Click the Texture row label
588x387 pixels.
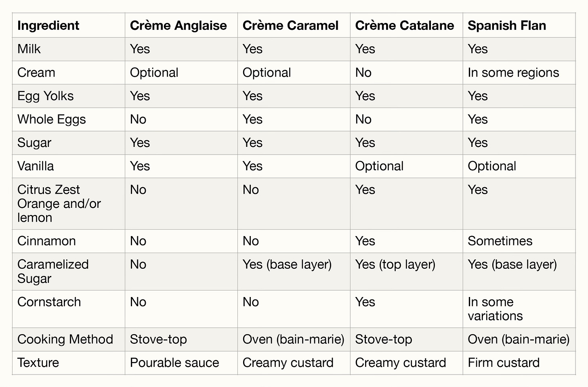38,363
